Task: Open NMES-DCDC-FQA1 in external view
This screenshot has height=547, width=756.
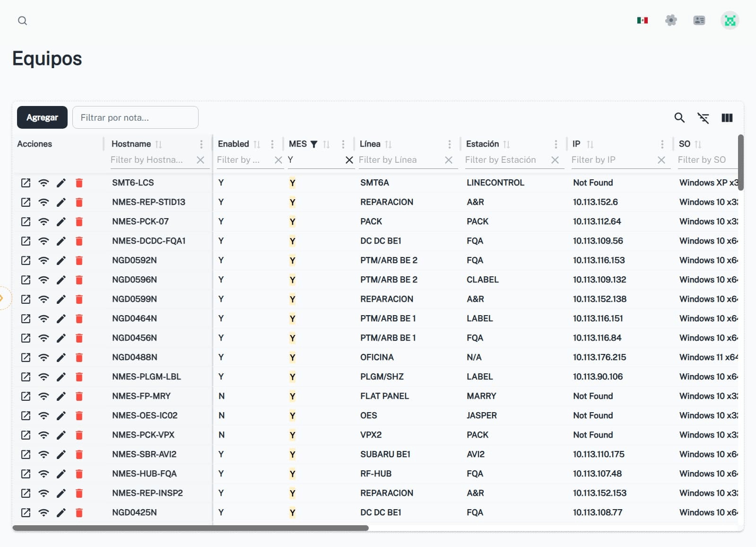Action: coord(26,241)
